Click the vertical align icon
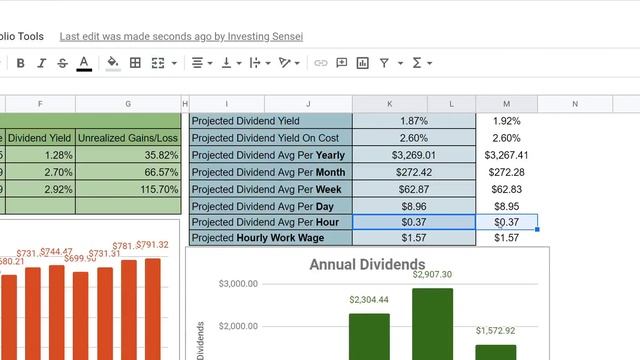The image size is (640, 360). click(226, 63)
